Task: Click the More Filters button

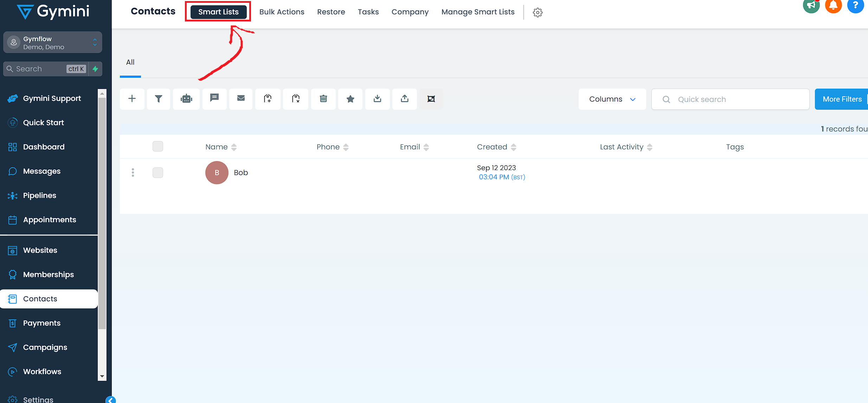Action: pos(842,99)
